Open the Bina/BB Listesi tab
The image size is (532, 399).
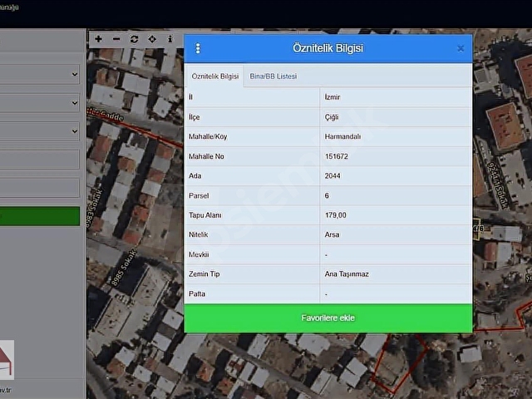273,76
